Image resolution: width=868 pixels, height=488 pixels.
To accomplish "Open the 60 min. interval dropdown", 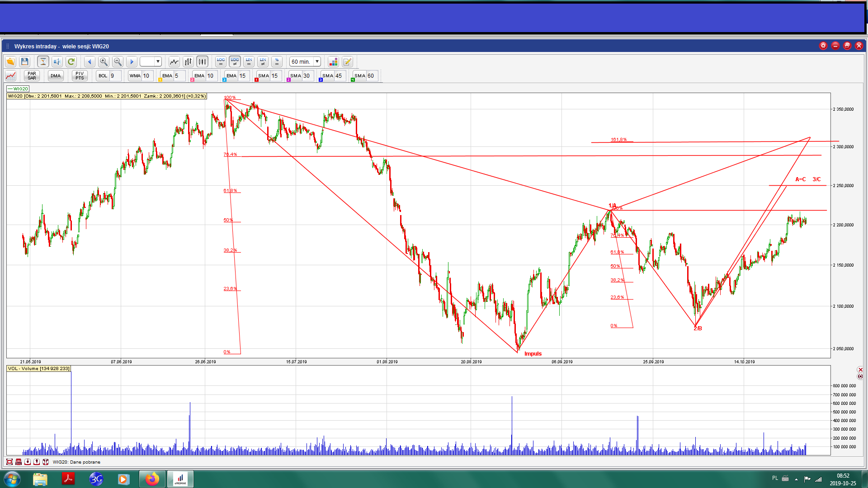I will [x=317, y=62].
